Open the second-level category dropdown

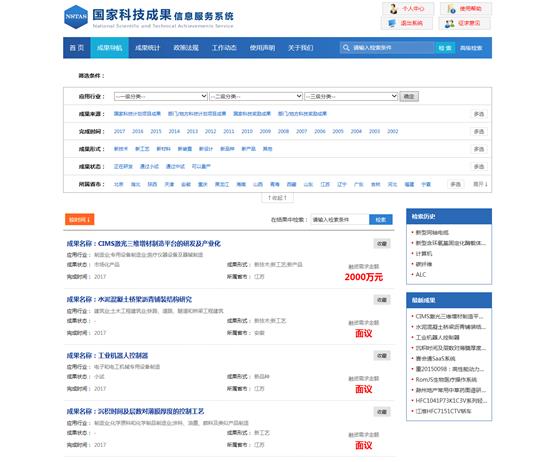point(256,96)
